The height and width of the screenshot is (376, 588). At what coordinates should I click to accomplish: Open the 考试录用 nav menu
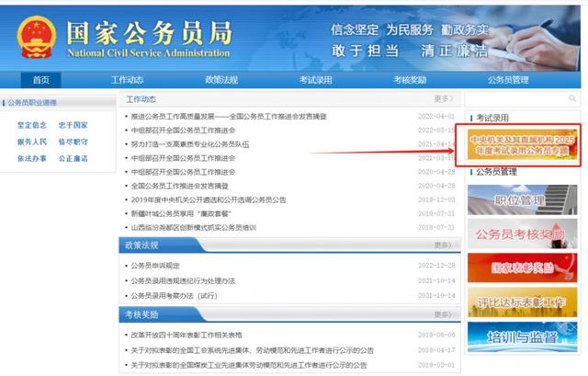point(316,80)
